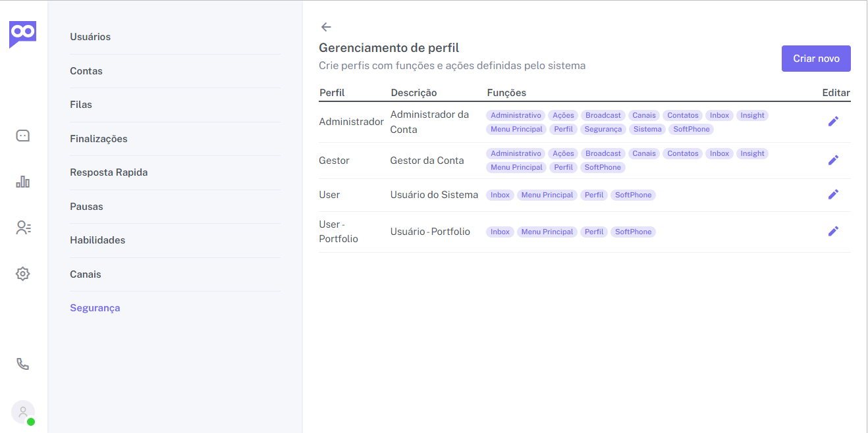Click the Administrador da Conta description
The height and width of the screenshot is (433, 868).
click(429, 122)
